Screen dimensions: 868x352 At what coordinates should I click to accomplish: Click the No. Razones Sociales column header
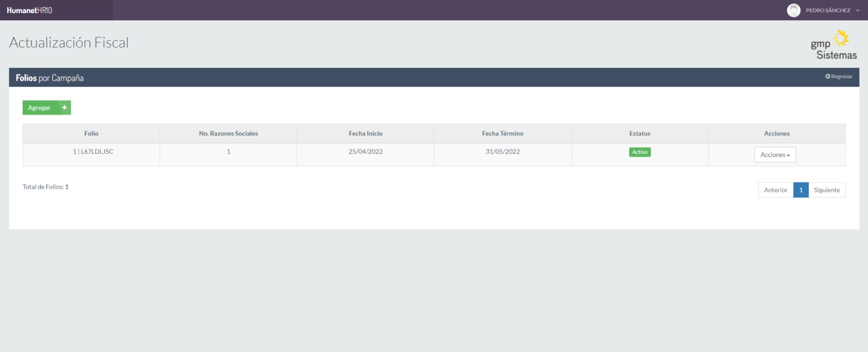pyautogui.click(x=228, y=133)
